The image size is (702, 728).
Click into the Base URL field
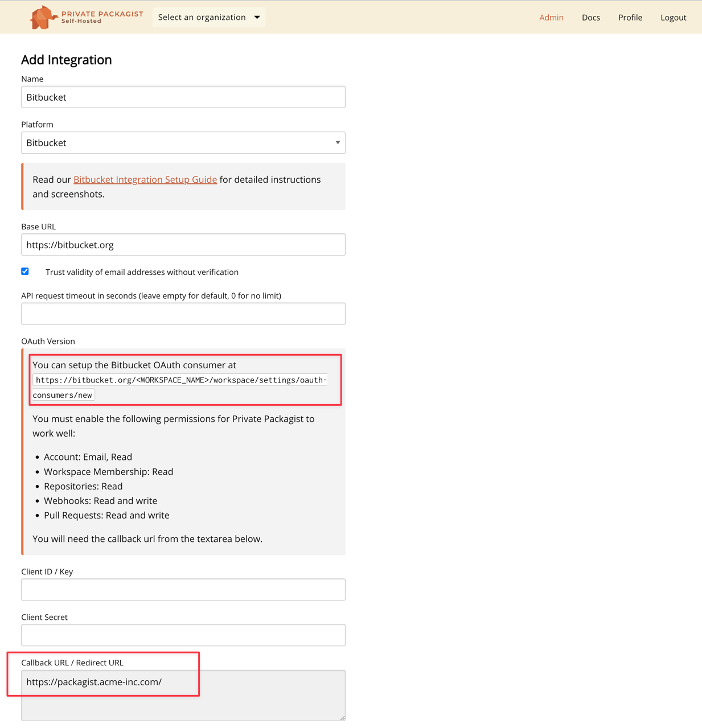click(x=183, y=245)
